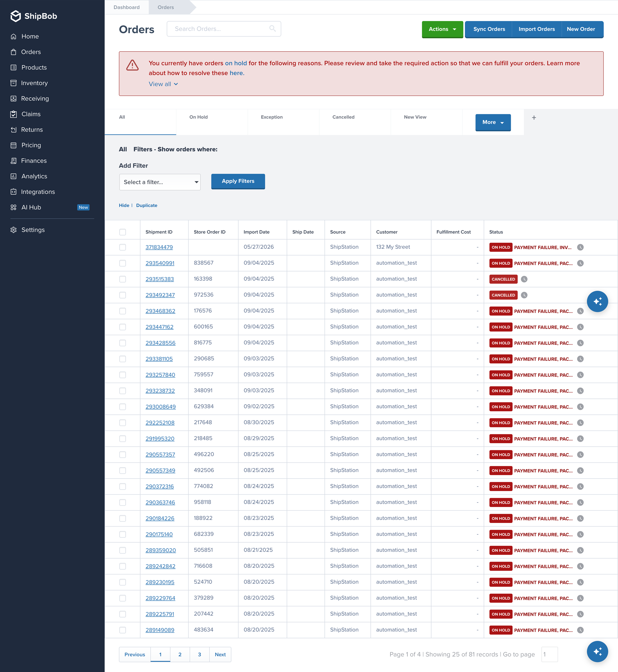Click Sync Orders button
The width and height of the screenshot is (618, 672).
click(489, 29)
